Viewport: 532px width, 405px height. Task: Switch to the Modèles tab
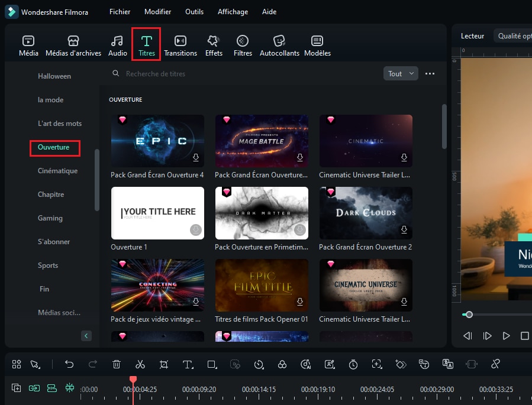pyautogui.click(x=318, y=46)
